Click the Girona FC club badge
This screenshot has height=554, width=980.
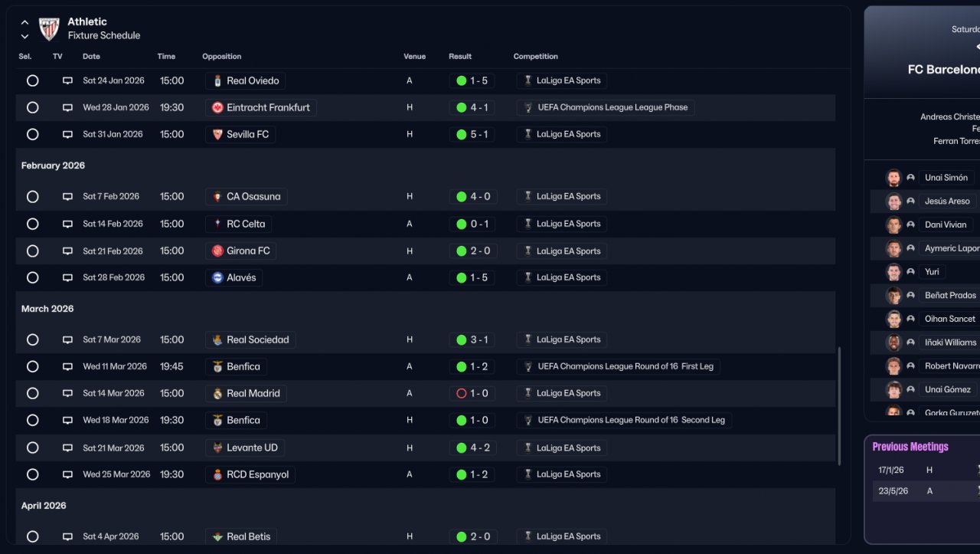pos(218,251)
